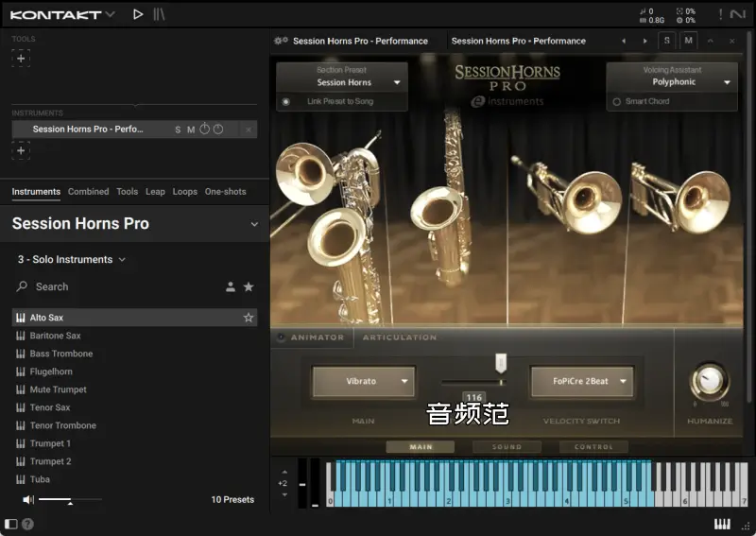756x536 pixels.
Task: Click the first tune knob in instrument row
Action: (x=204, y=129)
